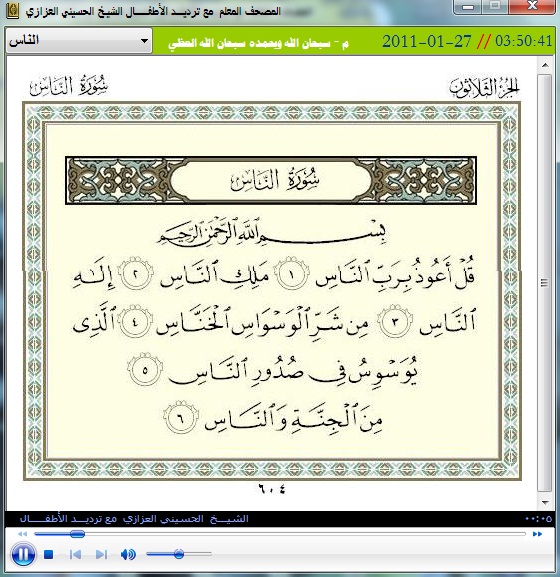Click the date and time display
This screenshot has height=577, width=560.
coord(467,41)
